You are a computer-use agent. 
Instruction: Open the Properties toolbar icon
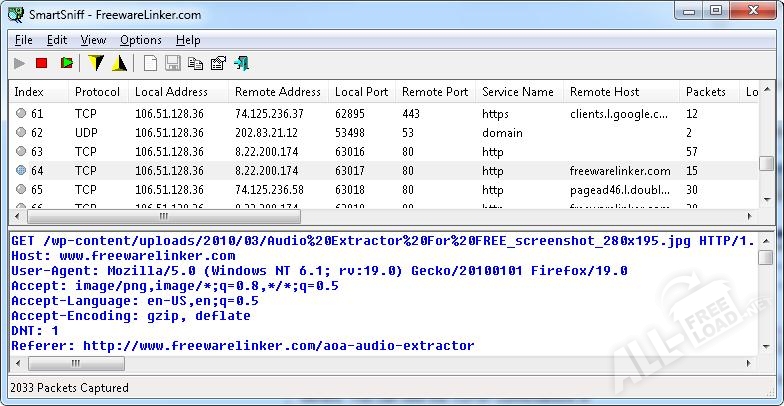click(218, 64)
